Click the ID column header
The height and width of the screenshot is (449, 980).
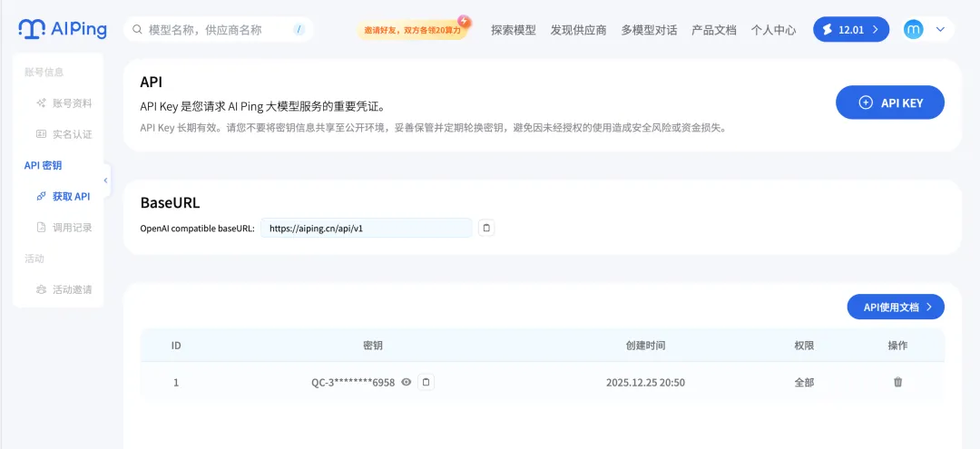[176, 346]
